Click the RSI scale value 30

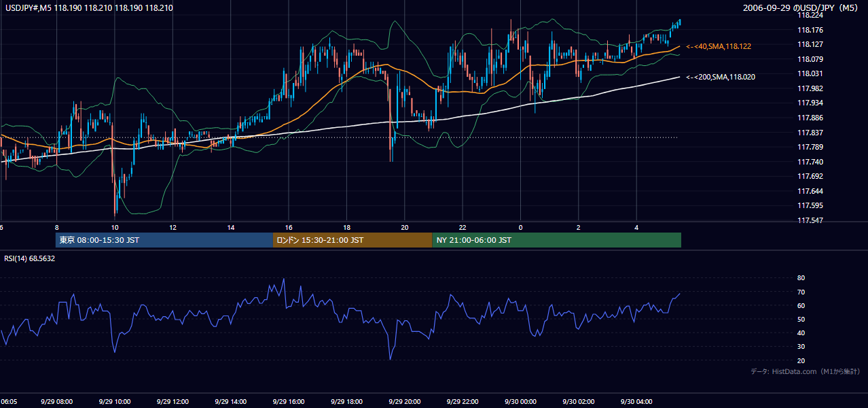pyautogui.click(x=801, y=347)
